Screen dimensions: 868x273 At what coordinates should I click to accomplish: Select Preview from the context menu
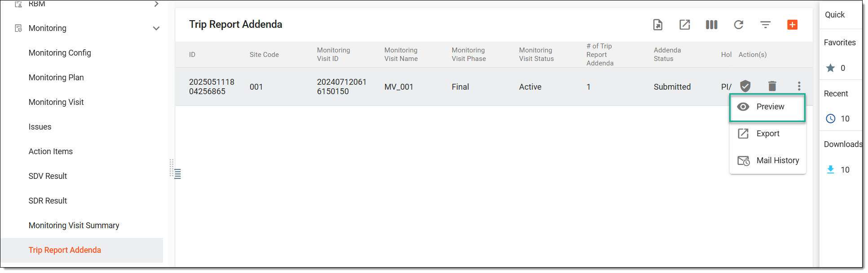pyautogui.click(x=767, y=107)
